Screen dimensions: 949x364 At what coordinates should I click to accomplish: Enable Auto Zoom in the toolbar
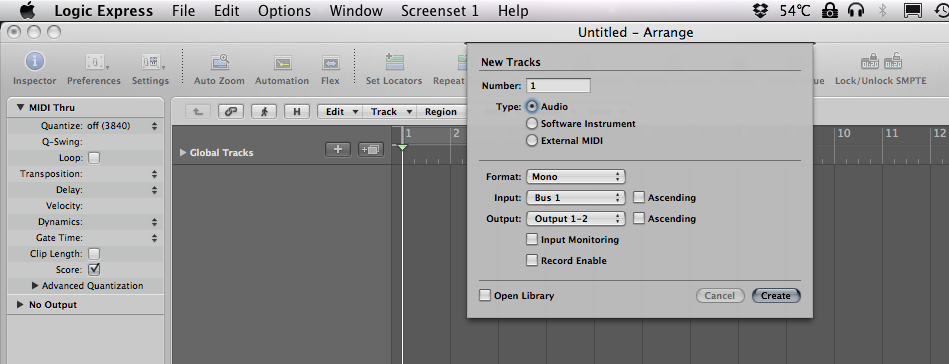(x=219, y=62)
